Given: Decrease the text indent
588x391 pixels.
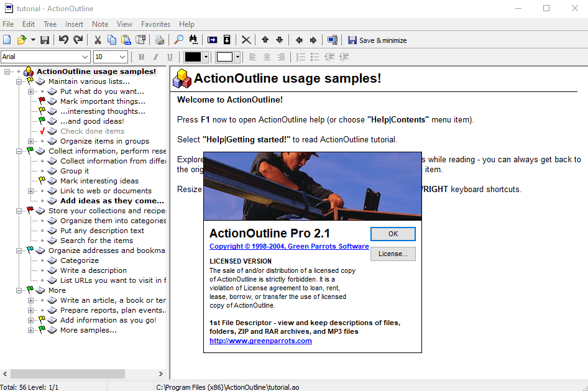Looking at the screenshot, I should tap(329, 57).
